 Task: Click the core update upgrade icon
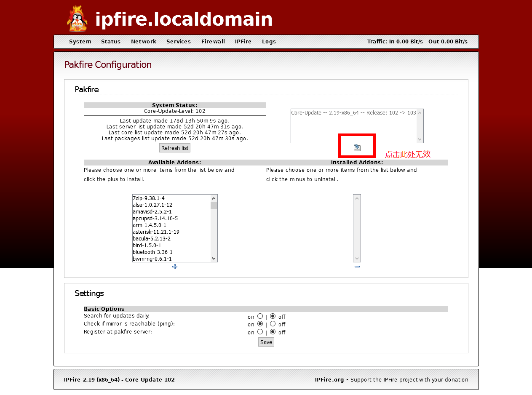[357, 147]
